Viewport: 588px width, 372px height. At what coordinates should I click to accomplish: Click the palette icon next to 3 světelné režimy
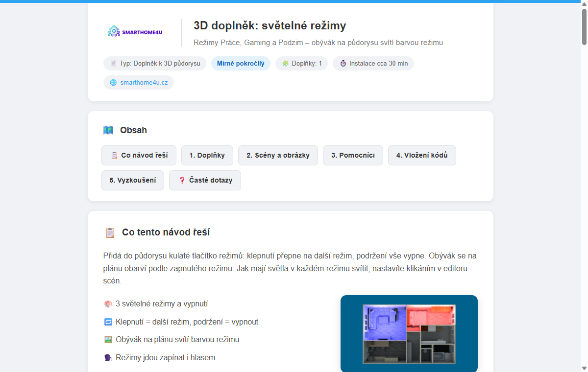[x=108, y=304]
